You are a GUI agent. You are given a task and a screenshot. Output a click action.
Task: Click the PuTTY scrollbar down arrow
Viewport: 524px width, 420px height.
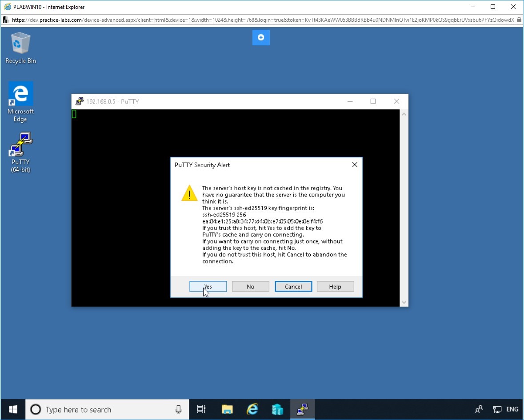(x=404, y=302)
